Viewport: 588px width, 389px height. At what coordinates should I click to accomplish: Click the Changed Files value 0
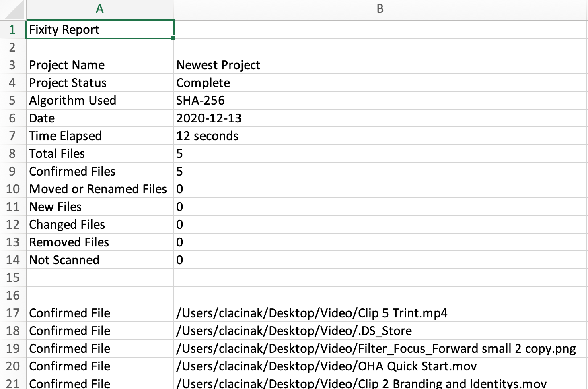380,224
